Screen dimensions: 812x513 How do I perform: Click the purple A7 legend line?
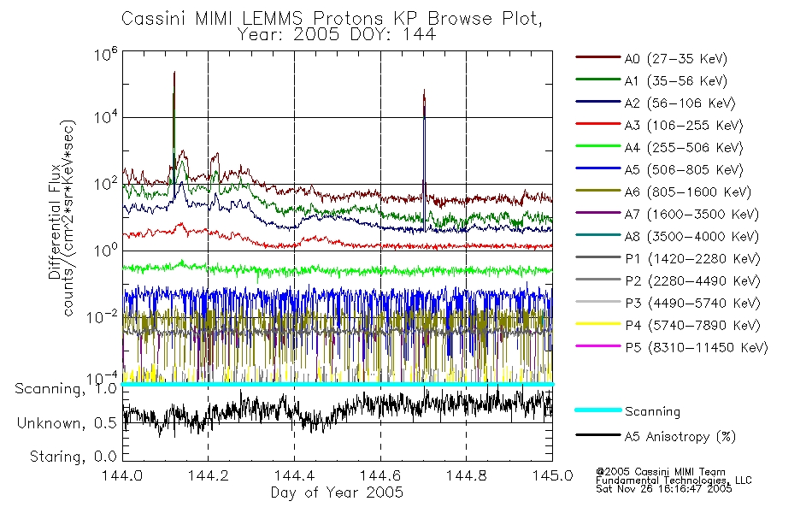[x=597, y=212]
